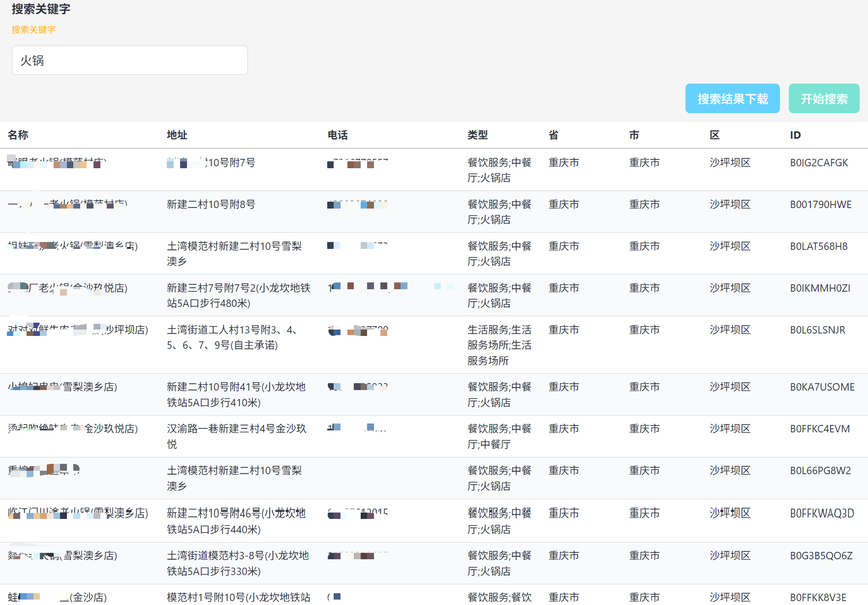Click the 名称 column header
This screenshot has width=868, height=605.
18,135
